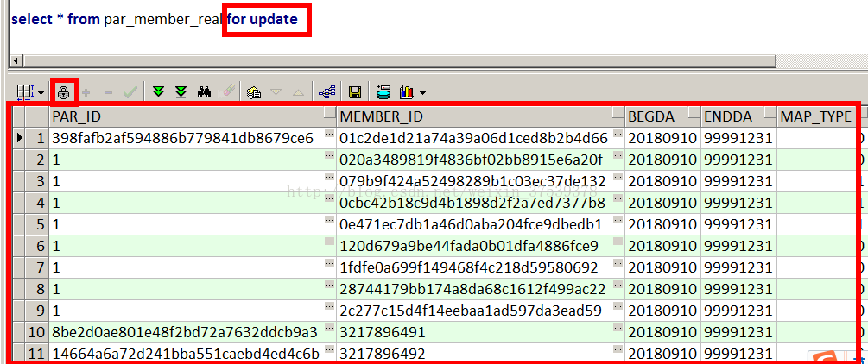Click the binoculars query by example icon
Image resolution: width=868 pixels, height=364 pixels.
point(205,91)
